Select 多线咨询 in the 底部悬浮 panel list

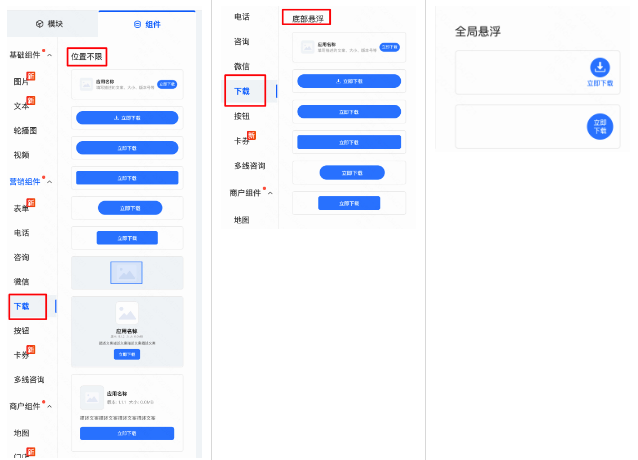(249, 166)
